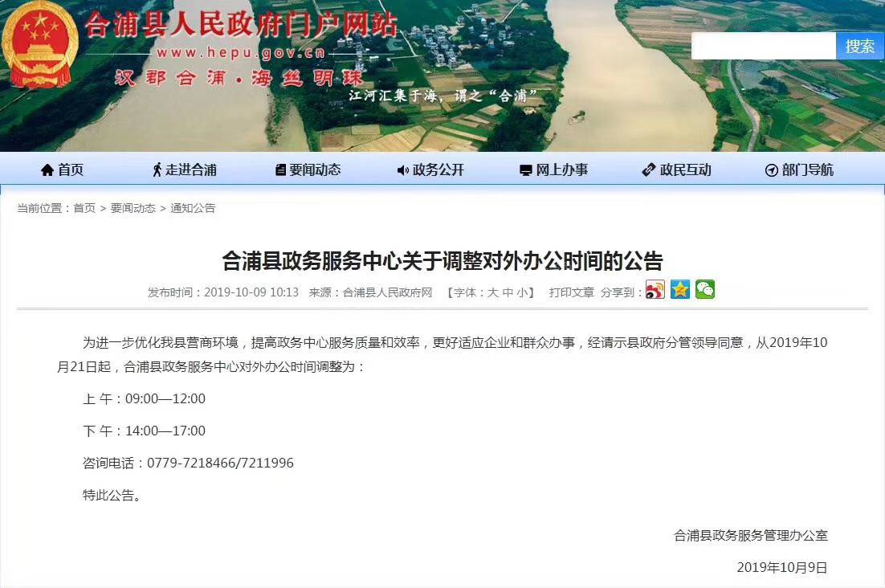Set font size to 中
Image resolution: width=885 pixels, height=588 pixels.
tap(508, 292)
